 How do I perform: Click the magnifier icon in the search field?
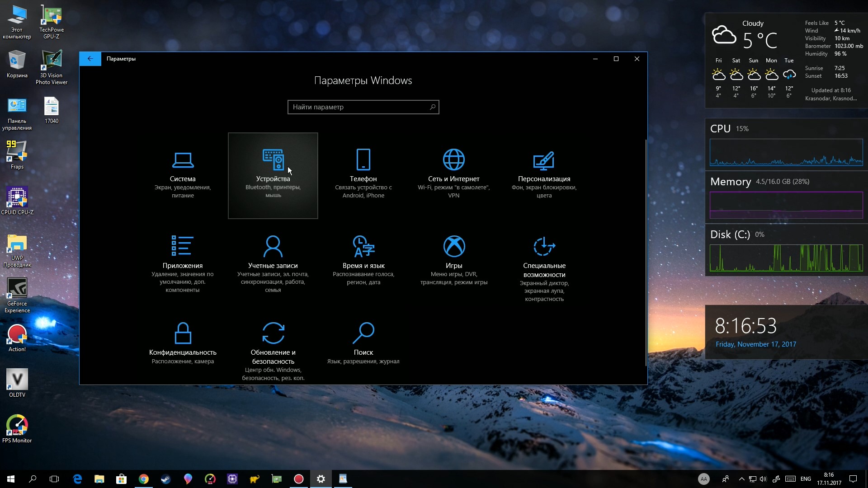432,107
